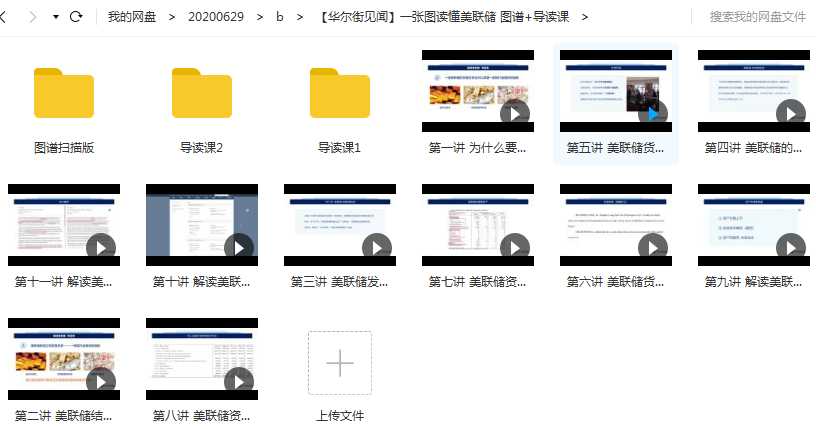
Task: Go forward with the right arrow
Action: point(33,17)
